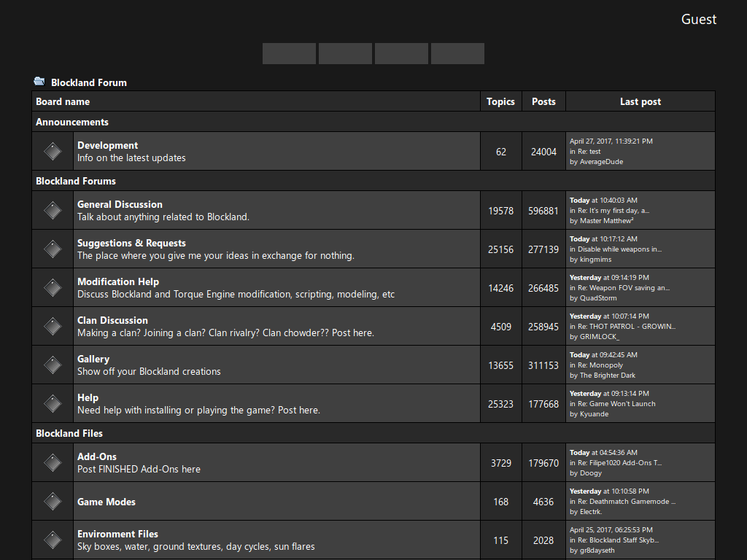This screenshot has height=560, width=747.
Task: Select the rightmost navigation bar button
Action: 457,53
